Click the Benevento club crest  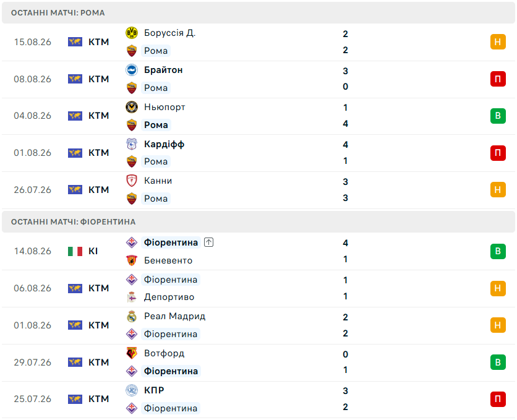pos(132,260)
